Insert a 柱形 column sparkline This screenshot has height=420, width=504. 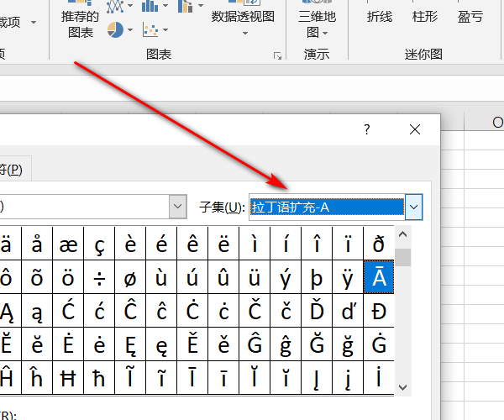pos(425,16)
